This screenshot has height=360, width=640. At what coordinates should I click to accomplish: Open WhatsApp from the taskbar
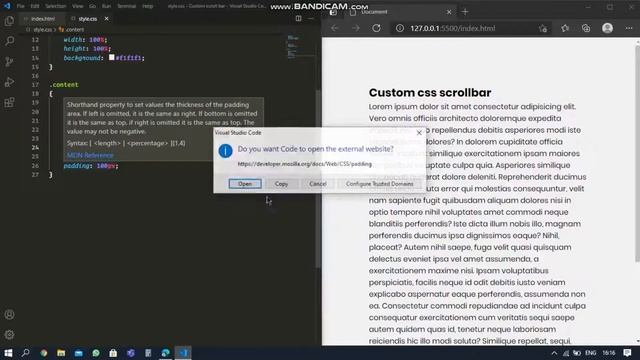[96, 353]
